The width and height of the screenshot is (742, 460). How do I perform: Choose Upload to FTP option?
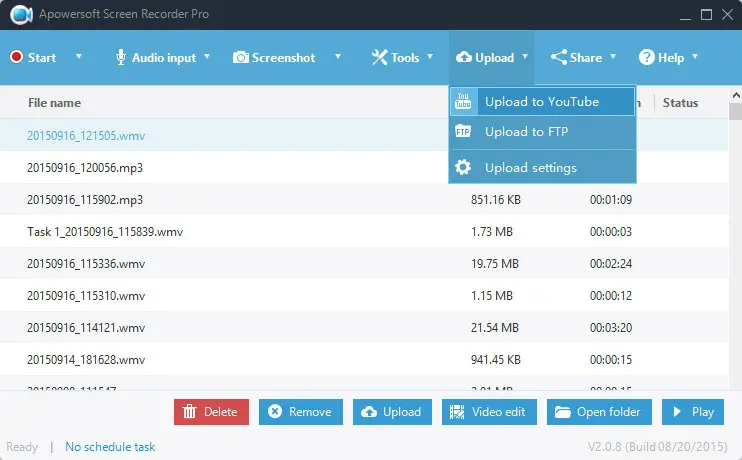point(526,131)
